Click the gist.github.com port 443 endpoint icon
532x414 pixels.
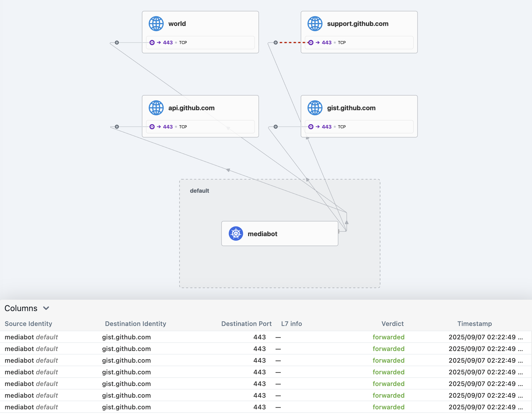311,127
